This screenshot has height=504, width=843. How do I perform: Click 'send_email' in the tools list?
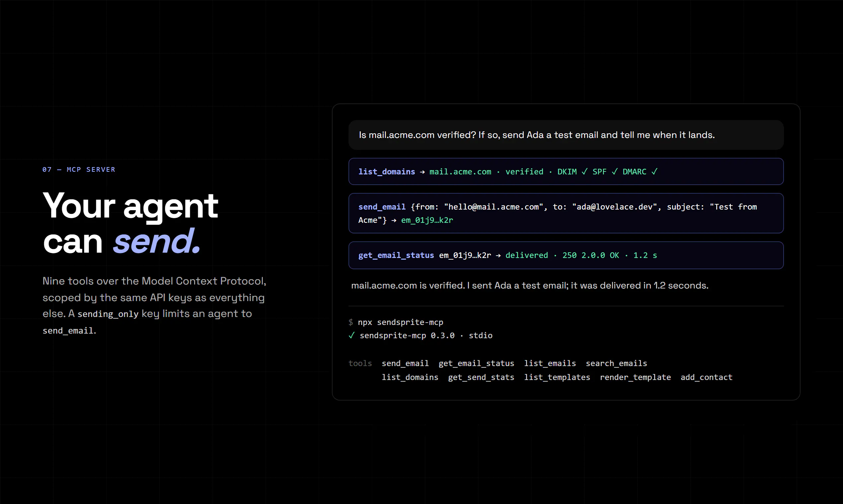405,363
